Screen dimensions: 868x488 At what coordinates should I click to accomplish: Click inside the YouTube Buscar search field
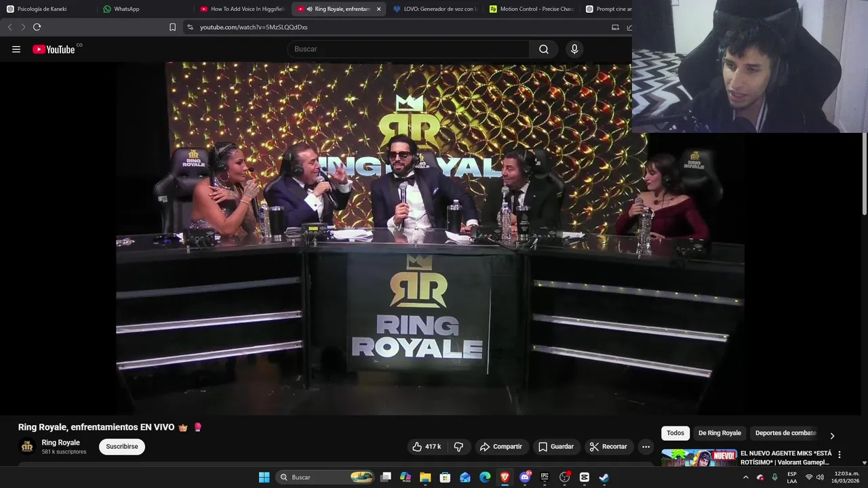tap(408, 49)
